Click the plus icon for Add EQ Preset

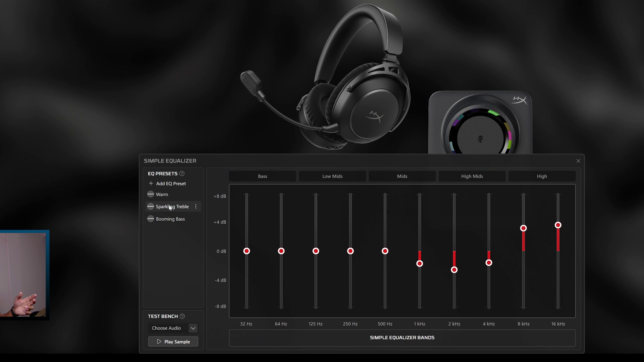pos(151,183)
